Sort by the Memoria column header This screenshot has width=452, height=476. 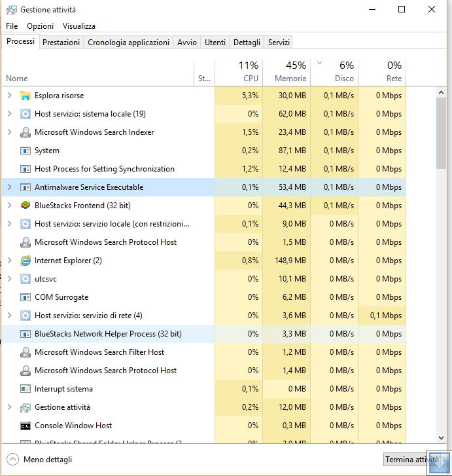click(287, 72)
